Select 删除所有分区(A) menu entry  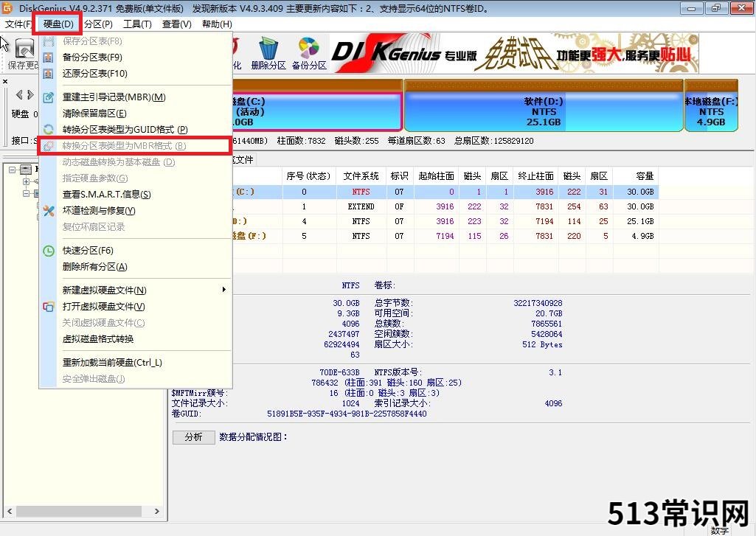point(135,267)
